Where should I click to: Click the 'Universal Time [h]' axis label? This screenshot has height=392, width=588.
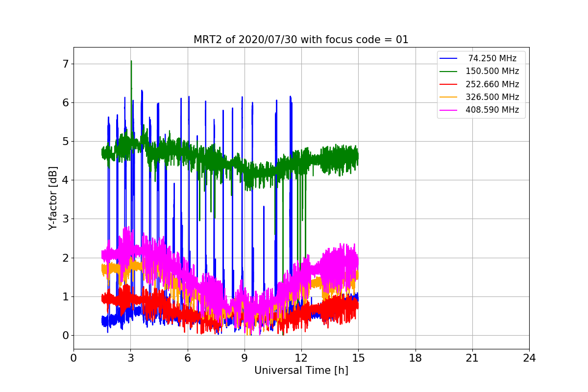tap(301, 371)
